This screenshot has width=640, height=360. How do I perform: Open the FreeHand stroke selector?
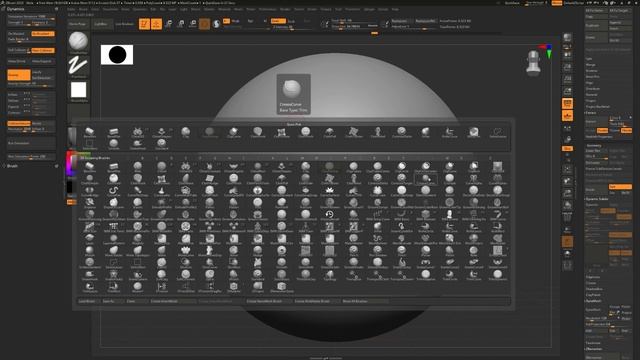coord(78,67)
